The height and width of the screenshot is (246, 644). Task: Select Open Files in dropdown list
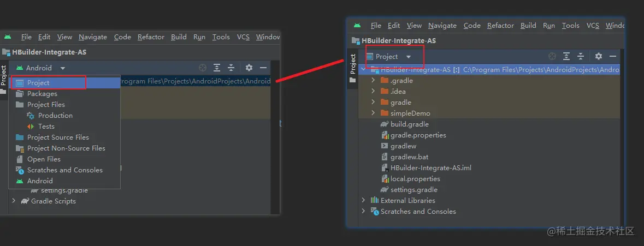[x=64, y=159]
